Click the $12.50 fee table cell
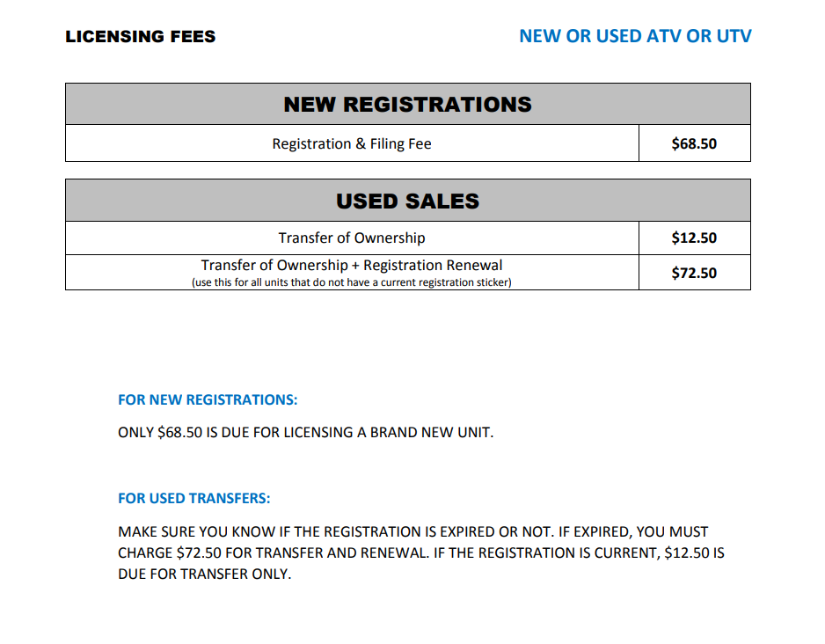The width and height of the screenshot is (825, 644). tap(694, 238)
